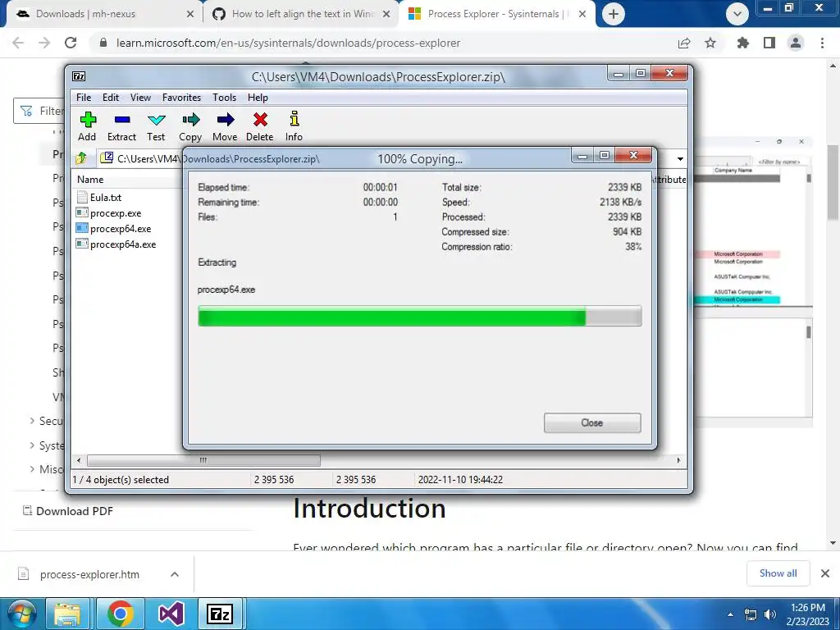Viewport: 840px width, 630px height.
Task: Select the Eula.txt file icon
Action: [82, 197]
